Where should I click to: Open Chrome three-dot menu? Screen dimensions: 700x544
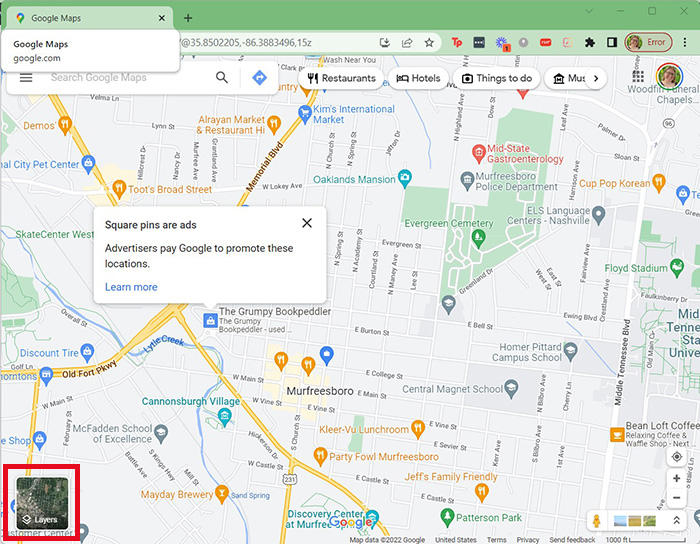(x=685, y=42)
